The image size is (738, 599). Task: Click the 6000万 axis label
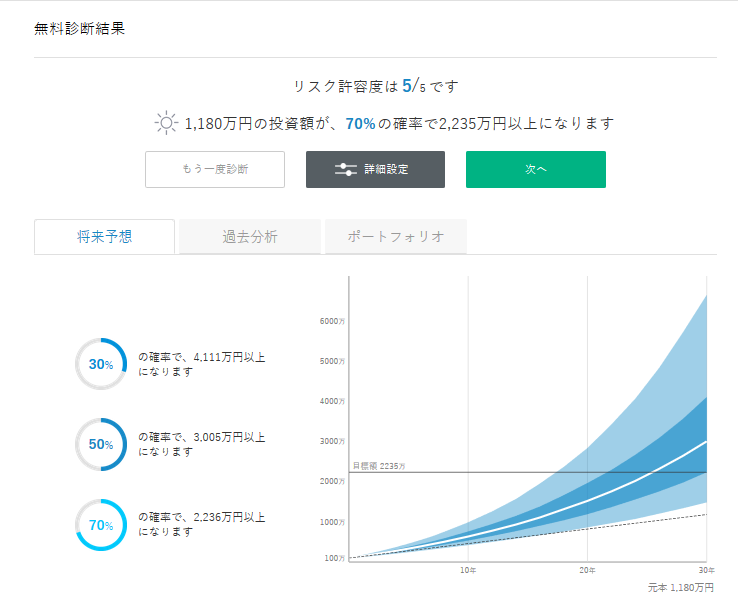pos(332,321)
